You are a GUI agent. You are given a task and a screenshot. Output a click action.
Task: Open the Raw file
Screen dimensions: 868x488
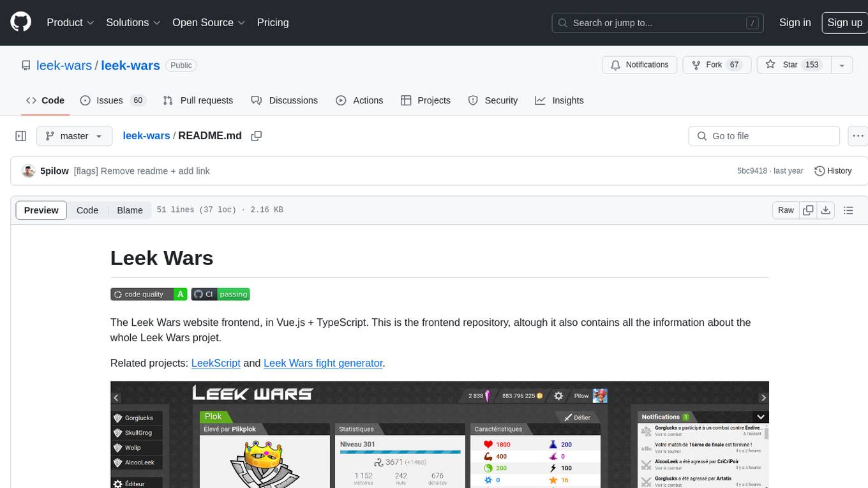coord(786,210)
